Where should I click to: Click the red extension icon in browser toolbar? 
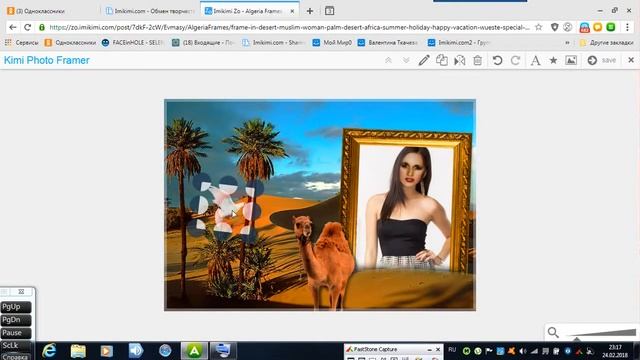(584, 27)
